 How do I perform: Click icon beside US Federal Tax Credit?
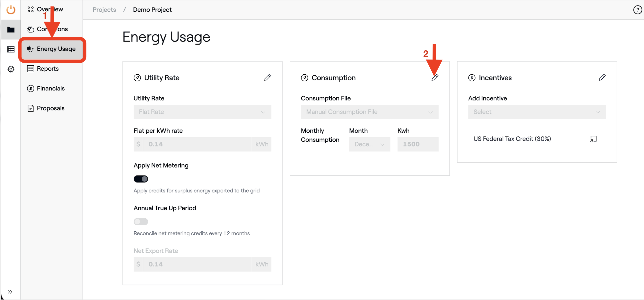(x=593, y=139)
